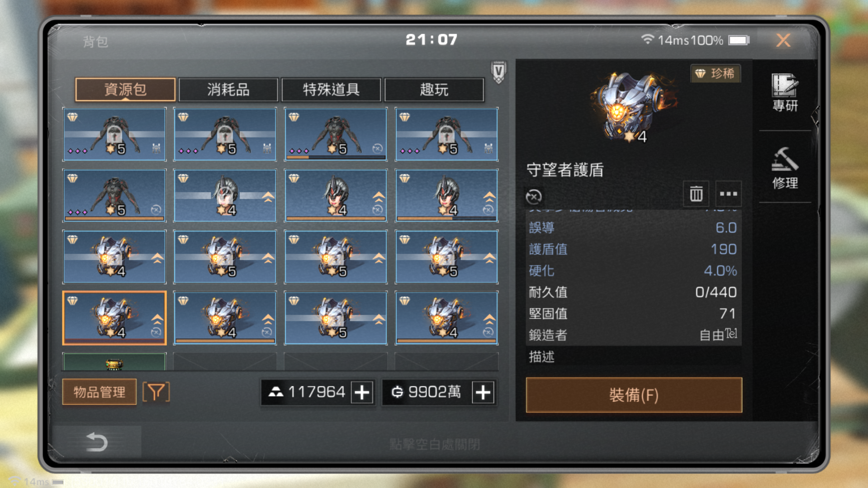This screenshot has height=488, width=868.
Task: Click the back arrow icon
Action: coord(97,442)
